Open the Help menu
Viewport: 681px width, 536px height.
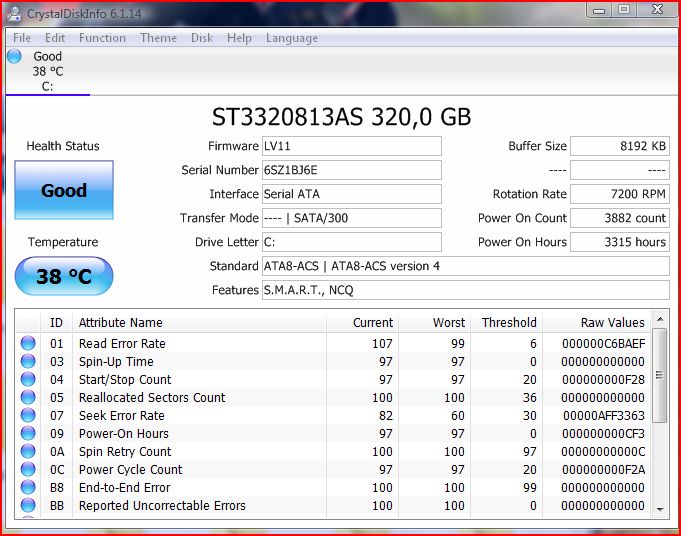tap(239, 38)
